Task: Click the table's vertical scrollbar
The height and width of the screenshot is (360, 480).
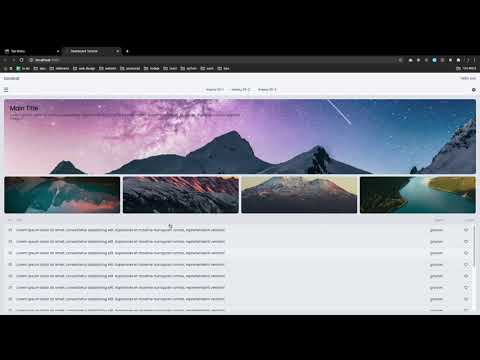Action: click(474, 245)
